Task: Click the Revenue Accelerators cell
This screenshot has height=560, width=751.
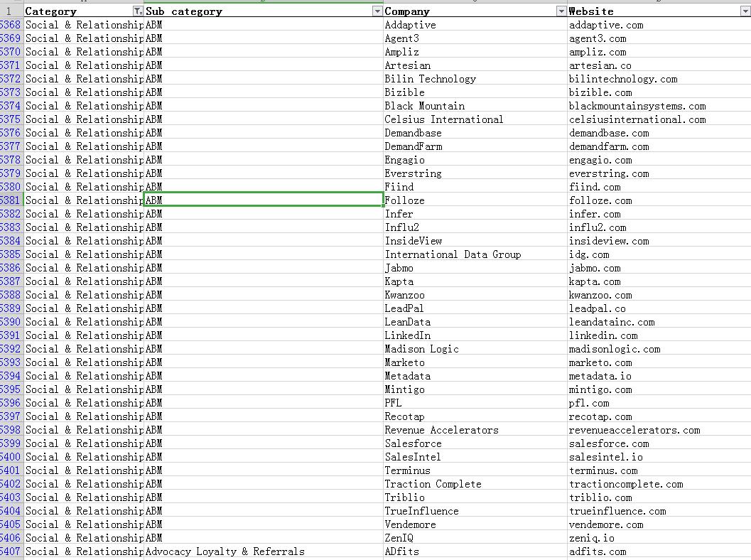Action: point(475,430)
